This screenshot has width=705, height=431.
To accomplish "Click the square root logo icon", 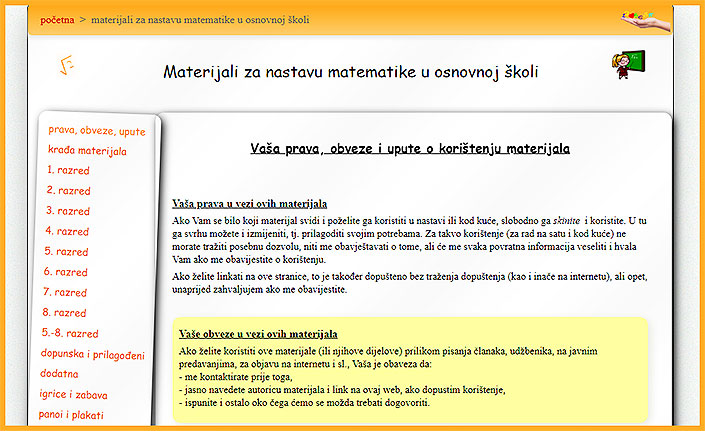I will [67, 65].
